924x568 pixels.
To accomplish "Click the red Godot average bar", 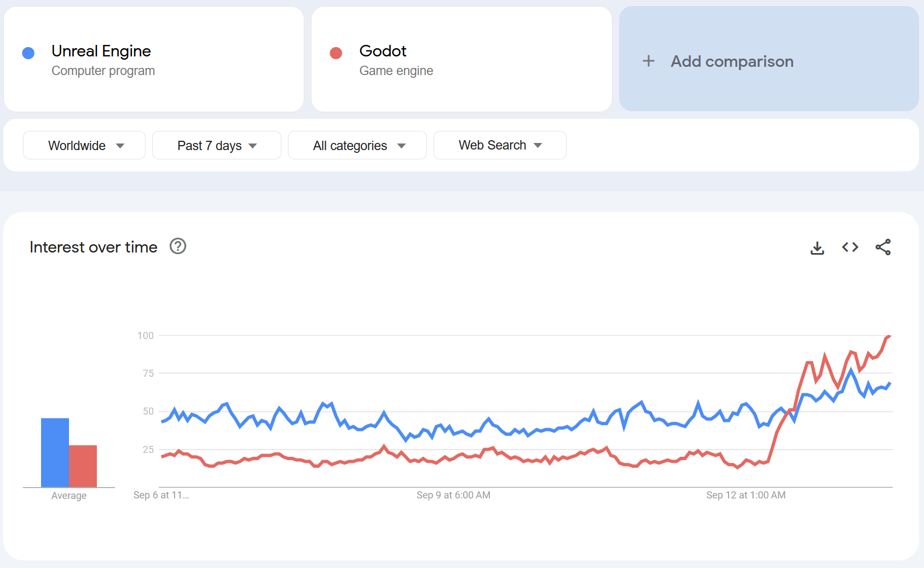I will pos(83,466).
